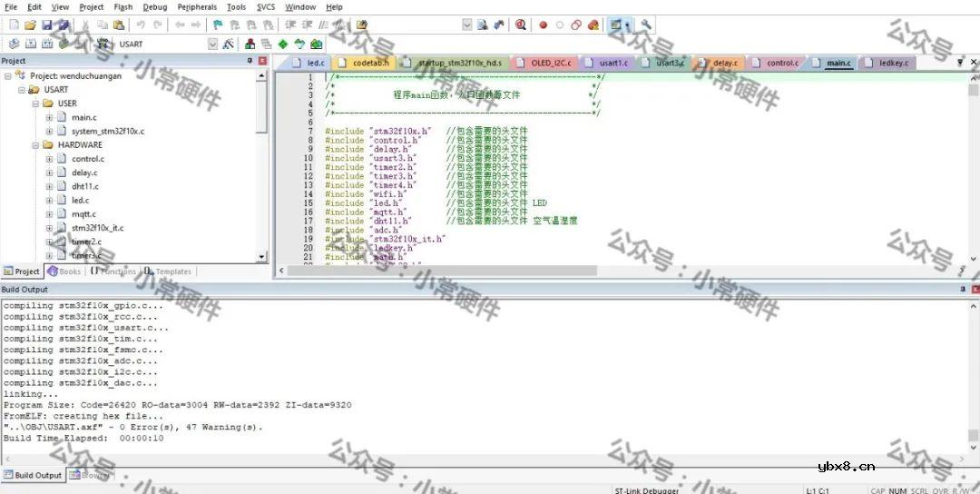Image resolution: width=980 pixels, height=494 pixels.
Task: Rebuild all target files icon
Action: 47,44
